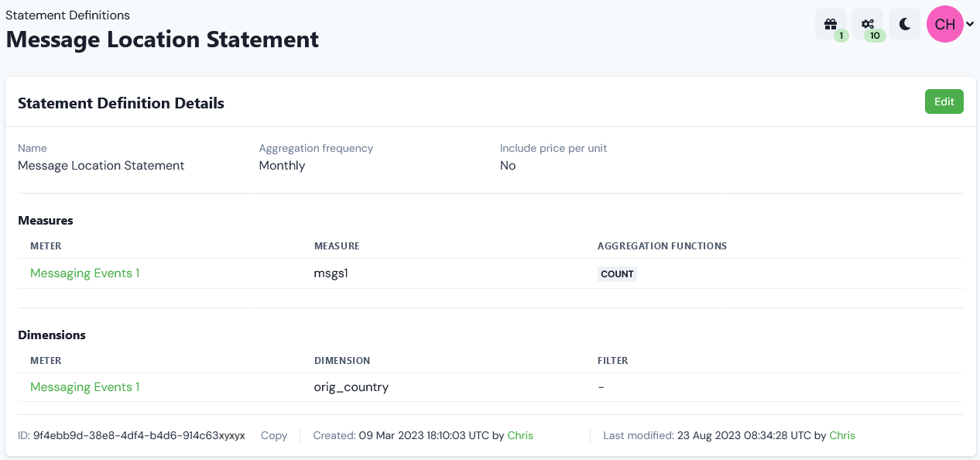This screenshot has height=460, width=980.
Task: Open Messaging Events 1 under Dimensions
Action: [84, 387]
